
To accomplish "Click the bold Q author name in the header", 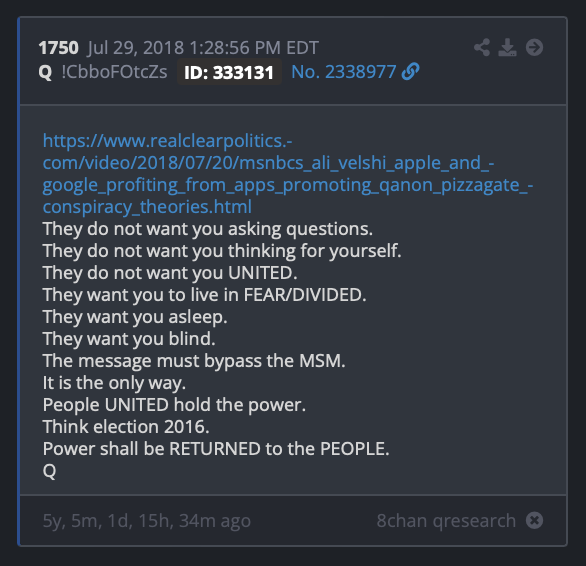I will click(x=45, y=72).
